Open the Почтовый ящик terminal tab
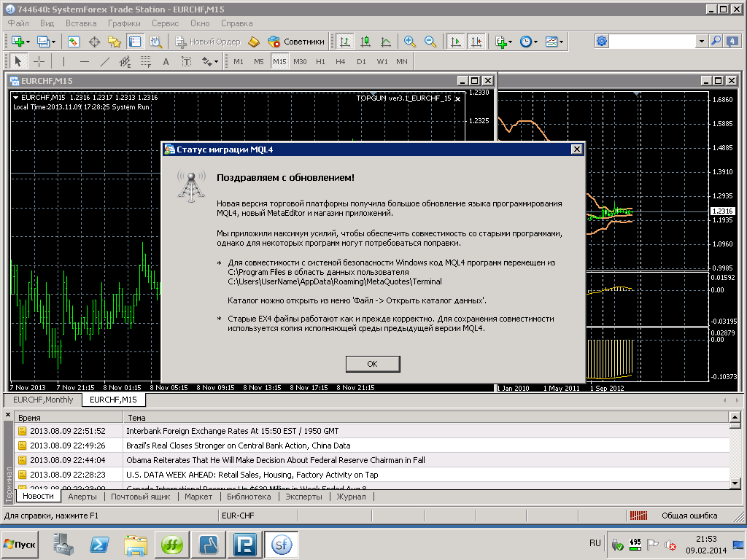The height and width of the screenshot is (560, 747). (141, 497)
